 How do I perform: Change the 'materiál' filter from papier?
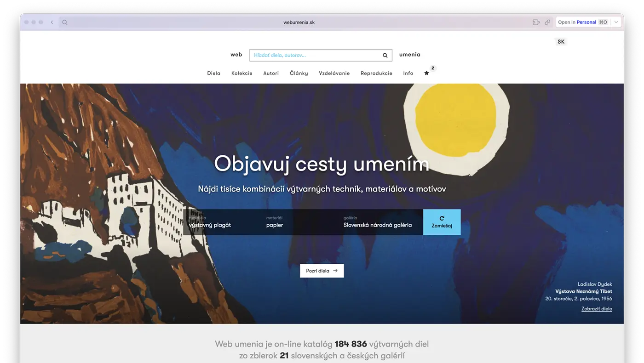pos(275,222)
